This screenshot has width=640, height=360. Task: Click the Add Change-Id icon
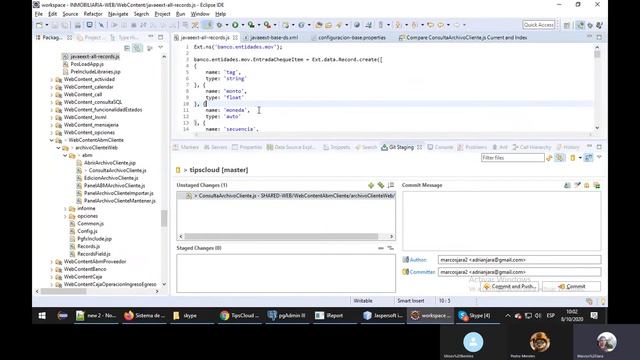587,185
